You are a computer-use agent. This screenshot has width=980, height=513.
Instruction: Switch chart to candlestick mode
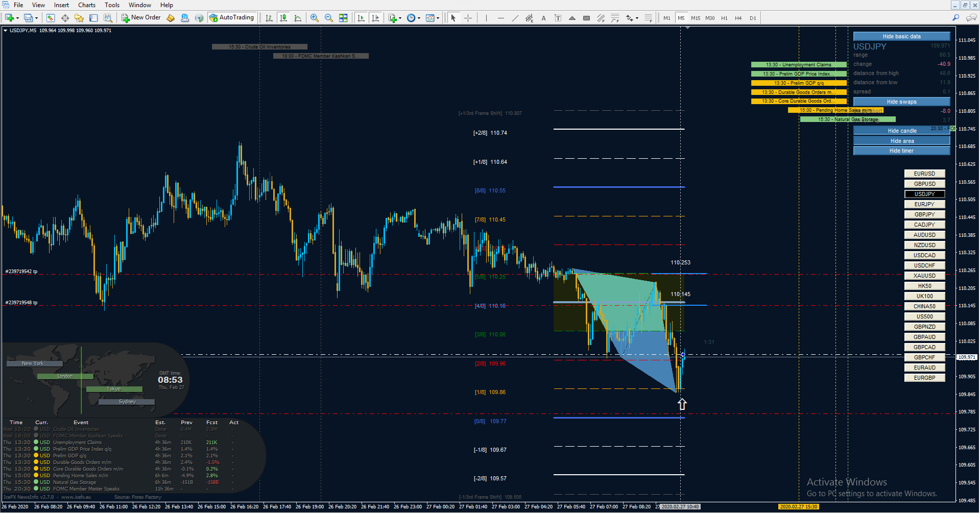[x=283, y=18]
